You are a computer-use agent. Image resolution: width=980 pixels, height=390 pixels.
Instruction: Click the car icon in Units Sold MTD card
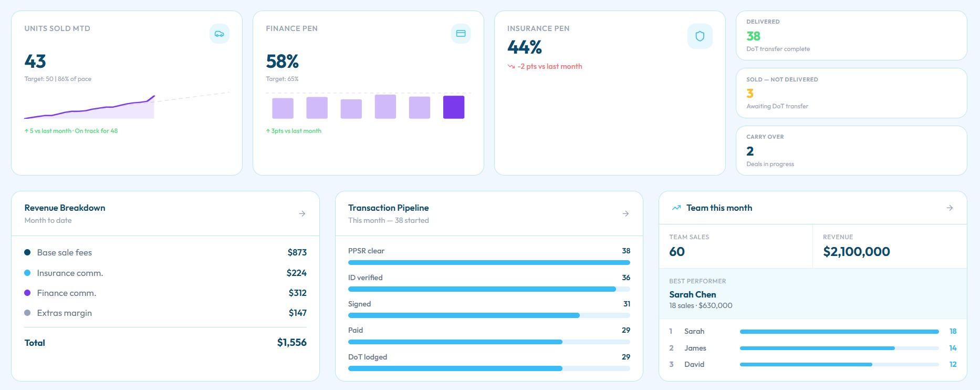click(220, 34)
